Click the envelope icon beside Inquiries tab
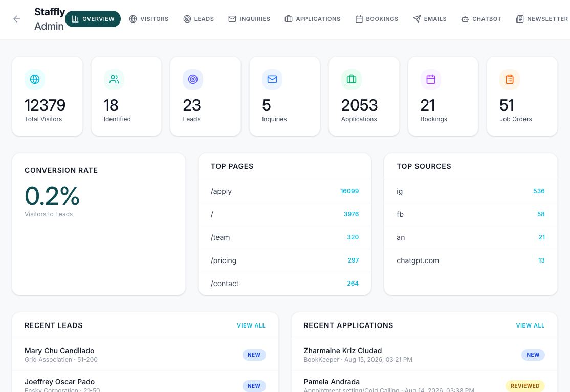Screen dimensions: 570x392 pos(232,19)
